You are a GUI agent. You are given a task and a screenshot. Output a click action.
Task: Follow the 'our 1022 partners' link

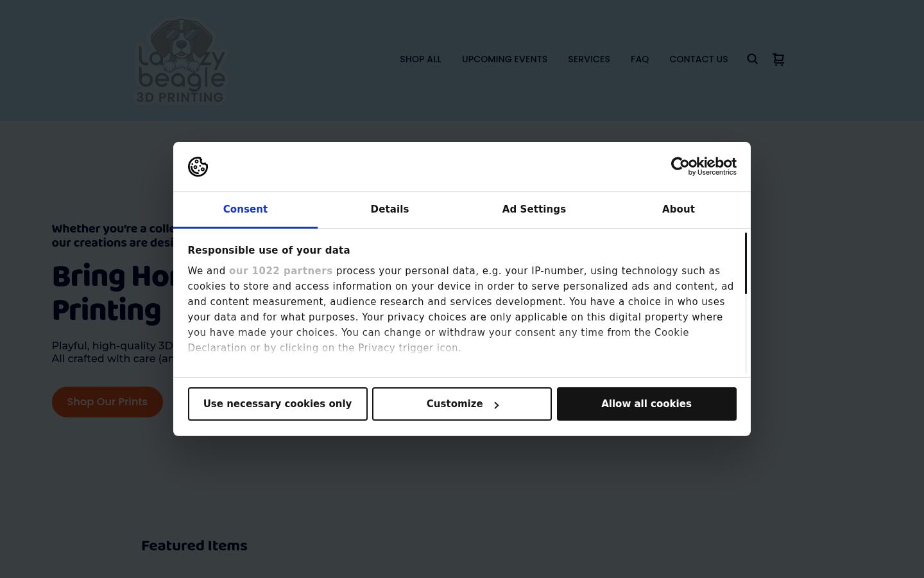[280, 271]
